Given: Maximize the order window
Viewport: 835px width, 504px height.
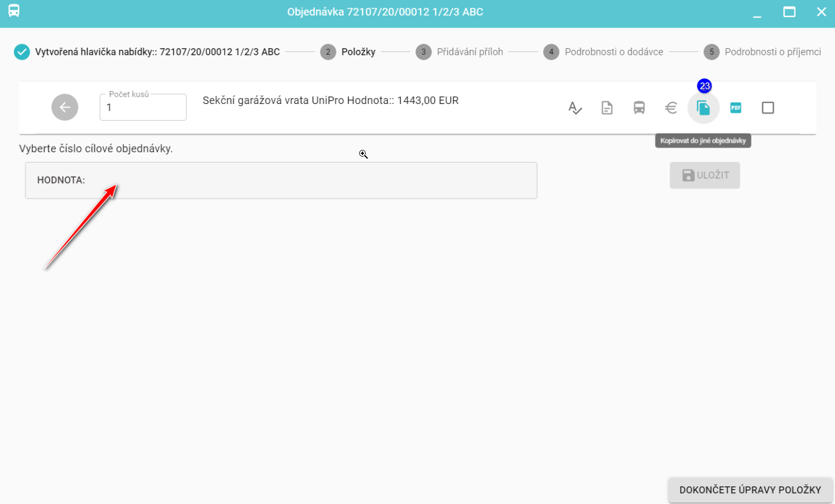Looking at the screenshot, I should pos(789,12).
